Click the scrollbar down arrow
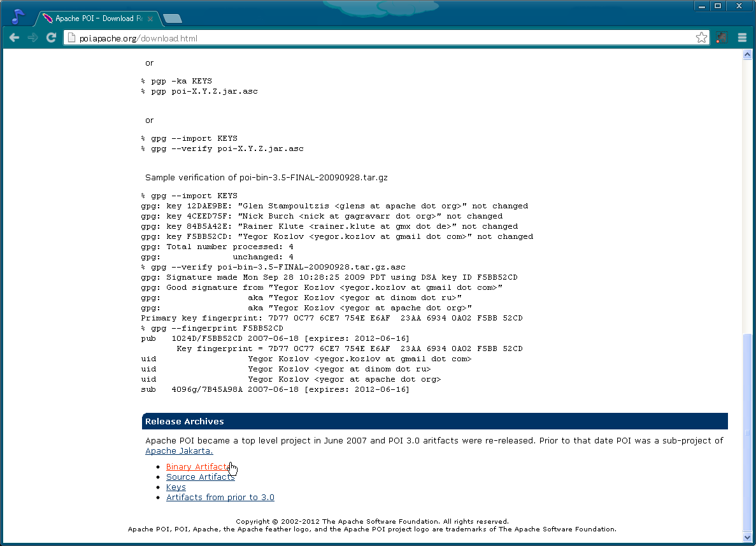Viewport: 756px width, 546px height. click(x=747, y=537)
